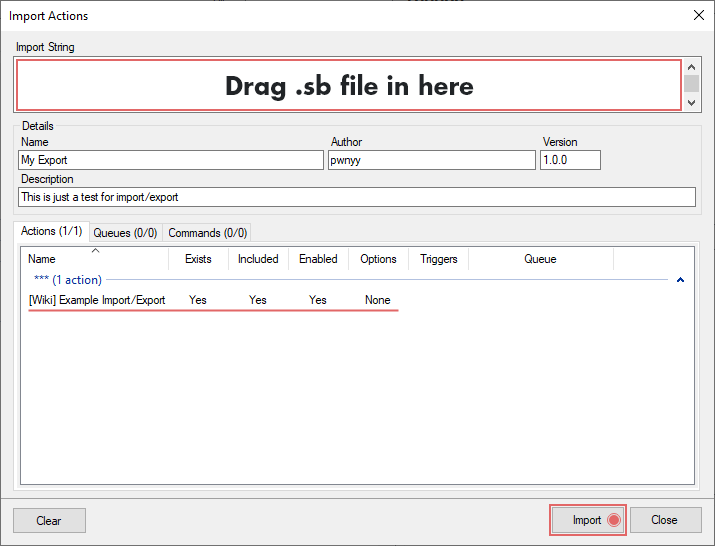Switch to the Commands (0/0) tab
The height and width of the screenshot is (546, 715).
(x=207, y=233)
